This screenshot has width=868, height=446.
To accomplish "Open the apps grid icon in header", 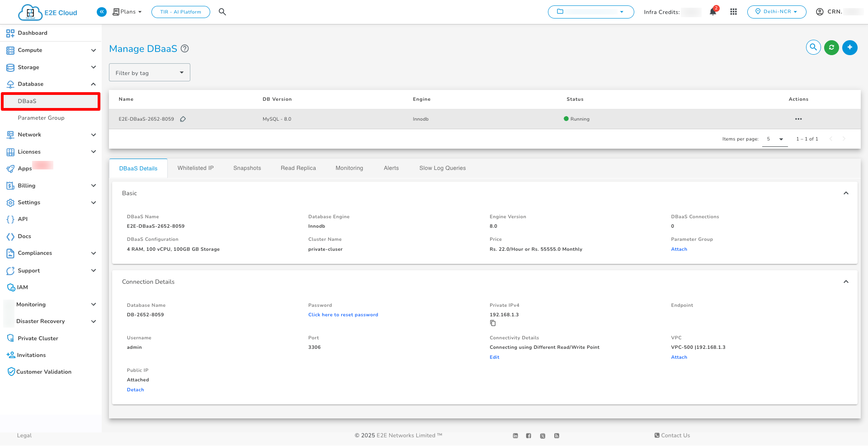I will (x=733, y=12).
